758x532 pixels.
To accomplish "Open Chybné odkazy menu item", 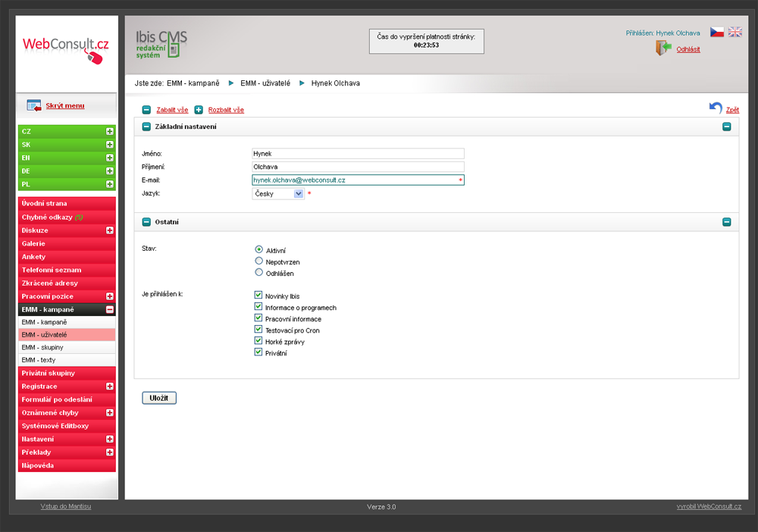I will point(67,217).
